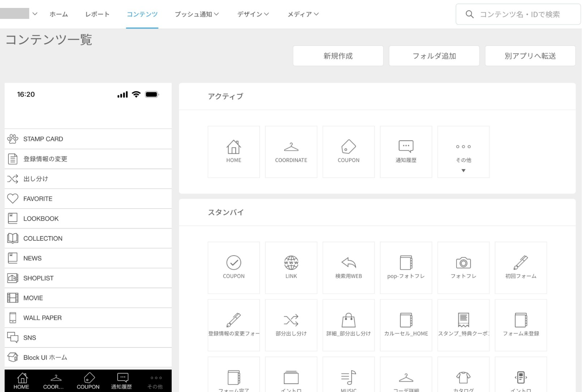Expand the その他 tile in Active section
Viewport: 582px width, 392px height.
pos(463,152)
